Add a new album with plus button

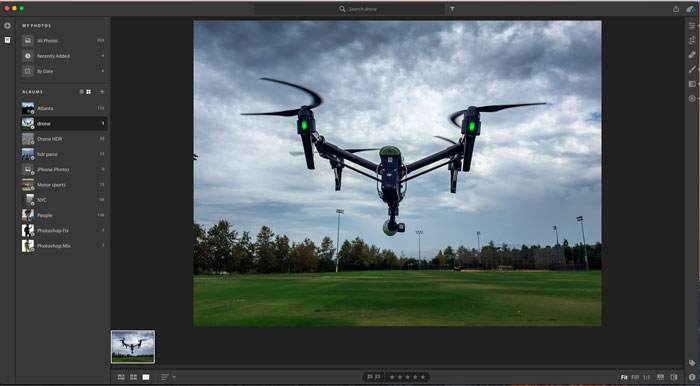(102, 91)
